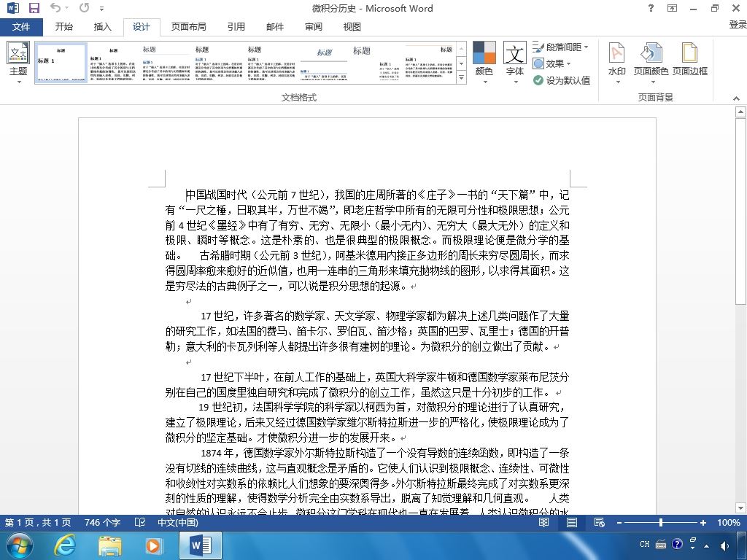Click the on-screen keyboard tray icon
The width and height of the screenshot is (747, 560).
pyautogui.click(x=661, y=544)
